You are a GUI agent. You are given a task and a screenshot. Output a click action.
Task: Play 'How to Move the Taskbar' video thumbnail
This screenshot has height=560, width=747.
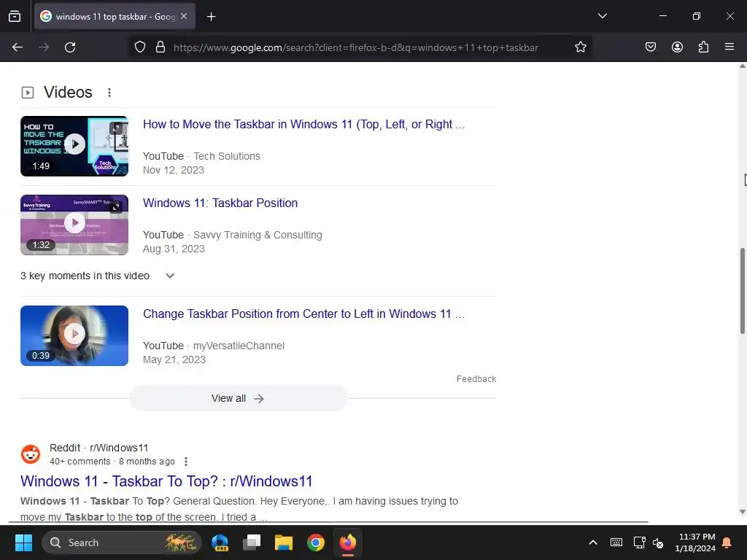[x=74, y=146]
